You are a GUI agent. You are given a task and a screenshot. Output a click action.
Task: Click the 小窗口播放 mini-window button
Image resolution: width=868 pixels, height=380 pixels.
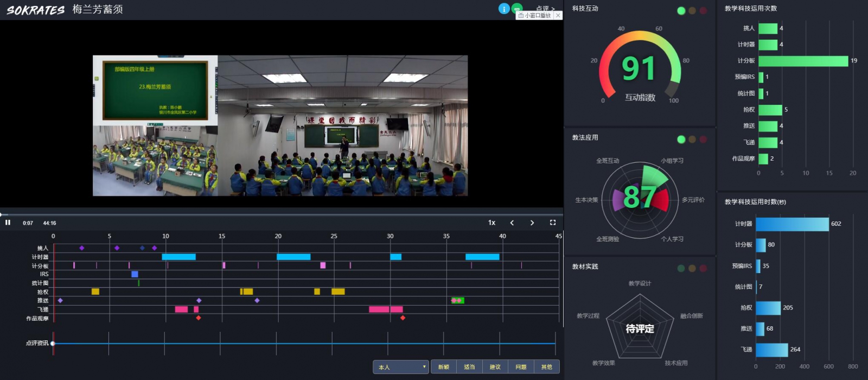[535, 16]
